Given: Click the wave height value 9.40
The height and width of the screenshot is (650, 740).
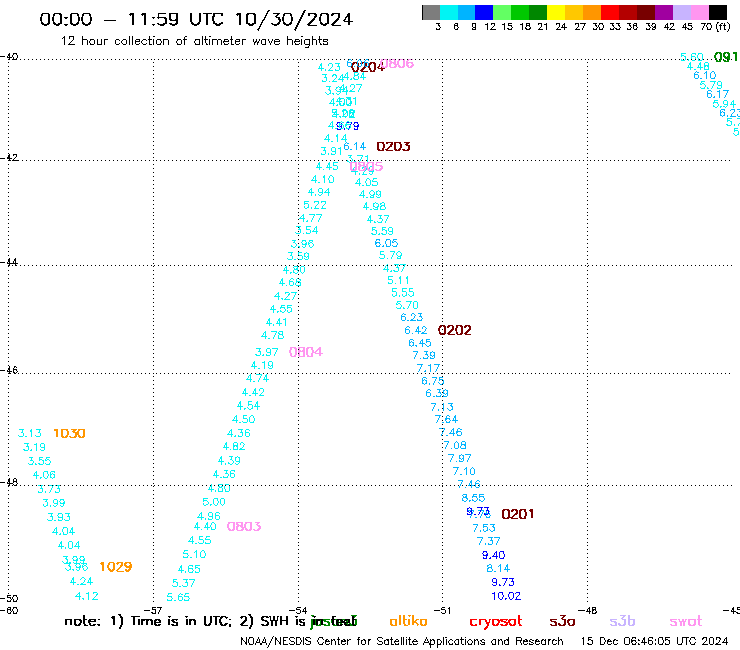Looking at the screenshot, I should (493, 555).
